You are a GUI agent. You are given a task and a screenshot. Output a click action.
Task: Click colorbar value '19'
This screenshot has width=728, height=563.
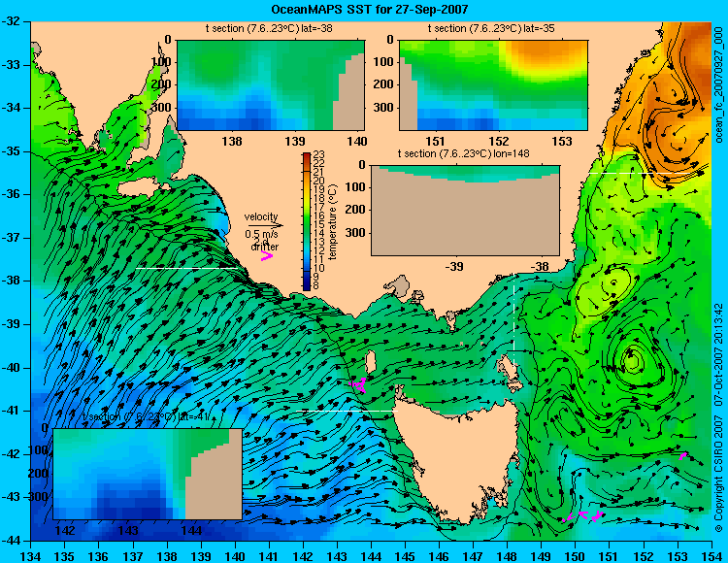[x=319, y=189]
